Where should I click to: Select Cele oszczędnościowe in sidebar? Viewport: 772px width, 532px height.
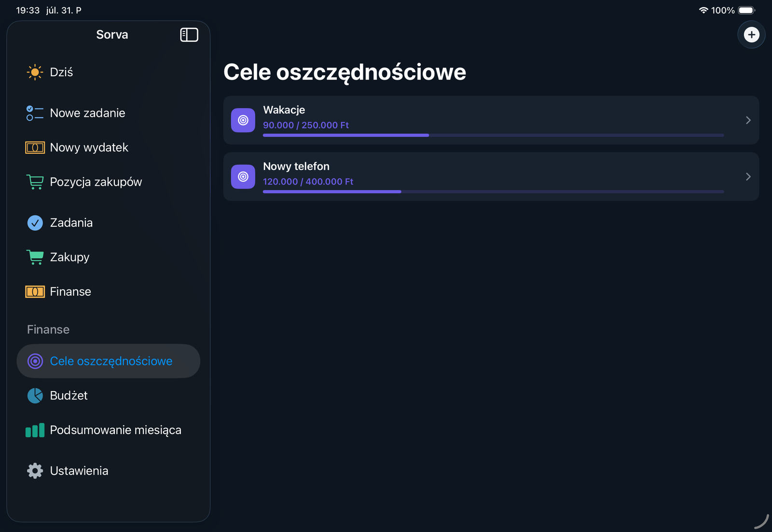(108, 361)
